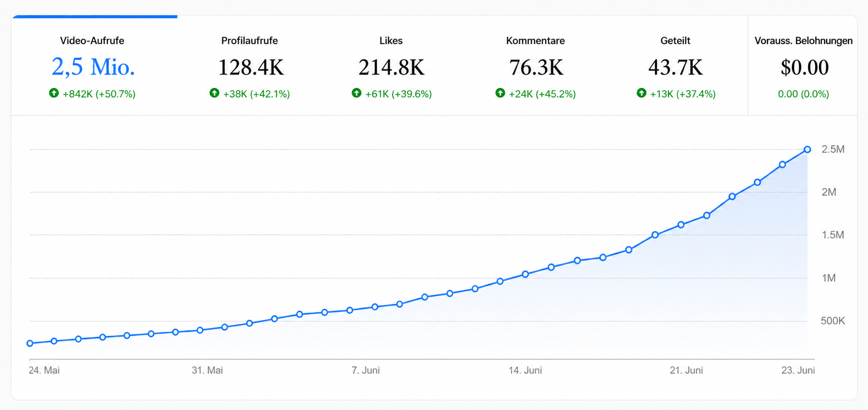Click the +842K (+50.7%) change text
The width and height of the screenshot is (868, 410).
pos(99,94)
